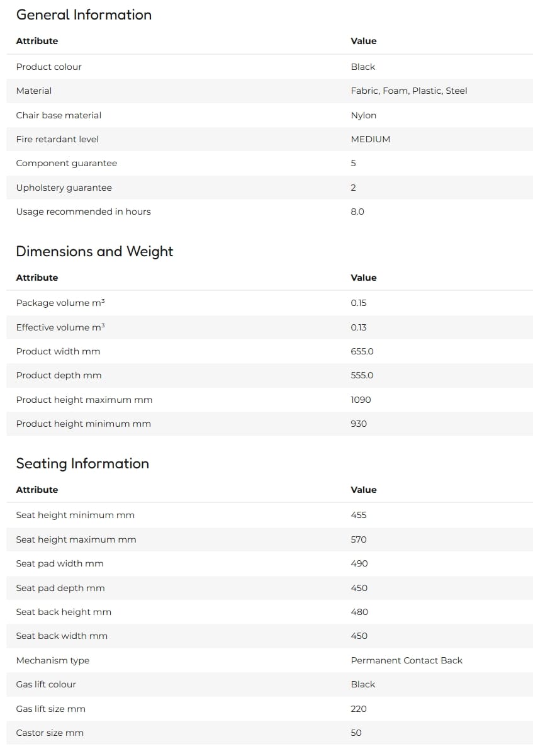
Task: Select the Product height maximum mm label
Action: (x=84, y=400)
